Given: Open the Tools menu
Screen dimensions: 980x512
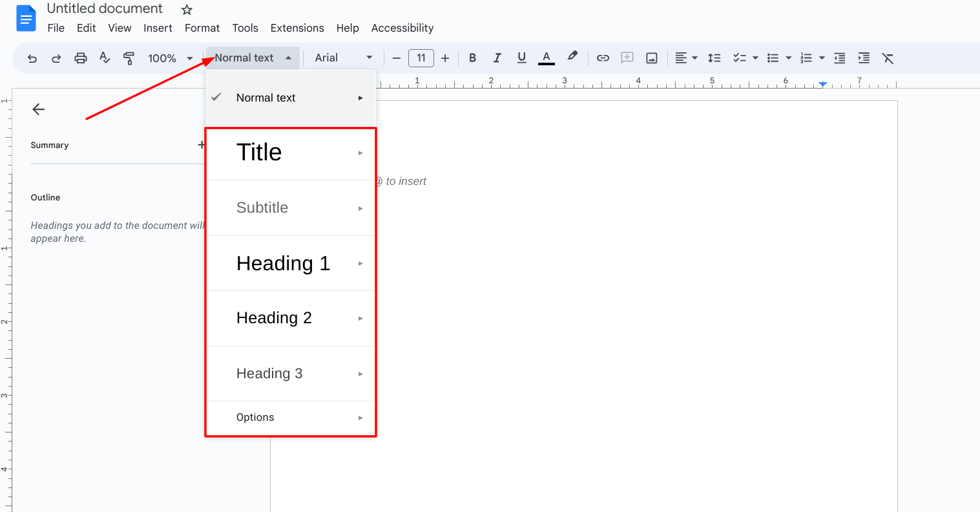Looking at the screenshot, I should point(245,28).
